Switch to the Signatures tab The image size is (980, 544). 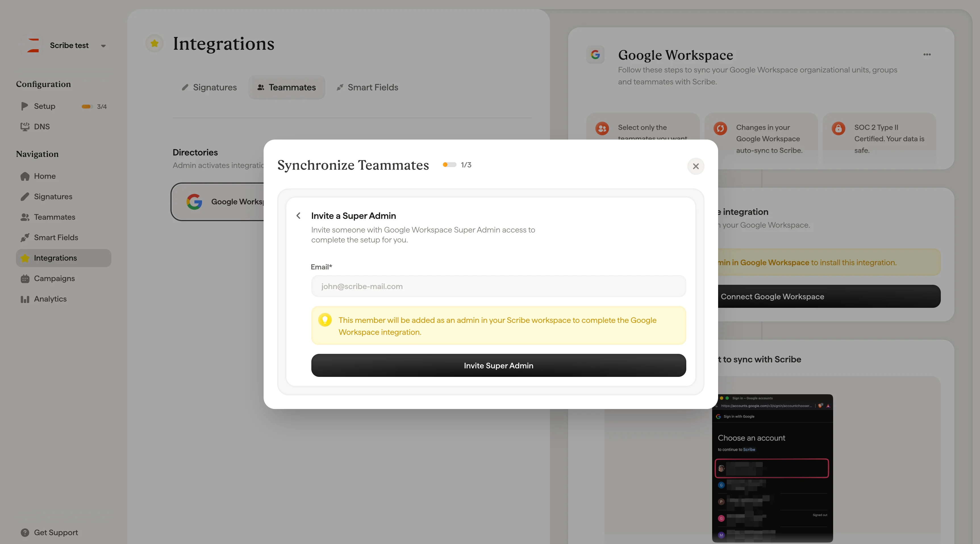pos(209,88)
